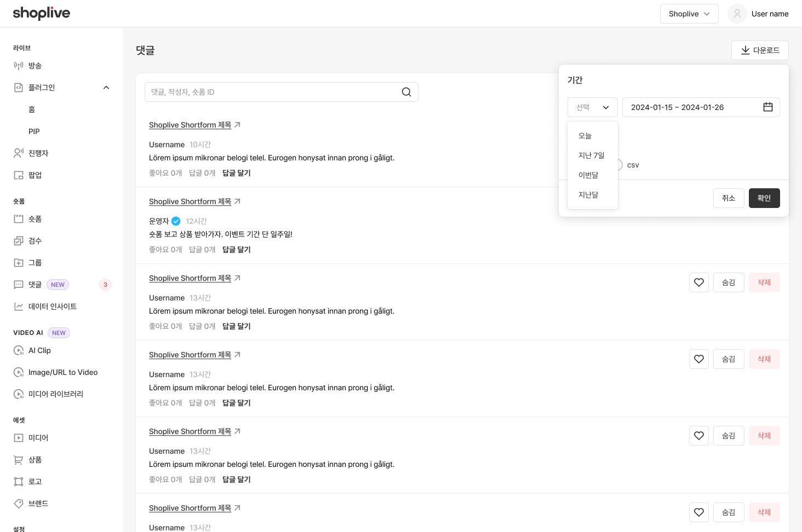Open the Shoplive account dropdown
802x532 pixels.
coord(689,14)
